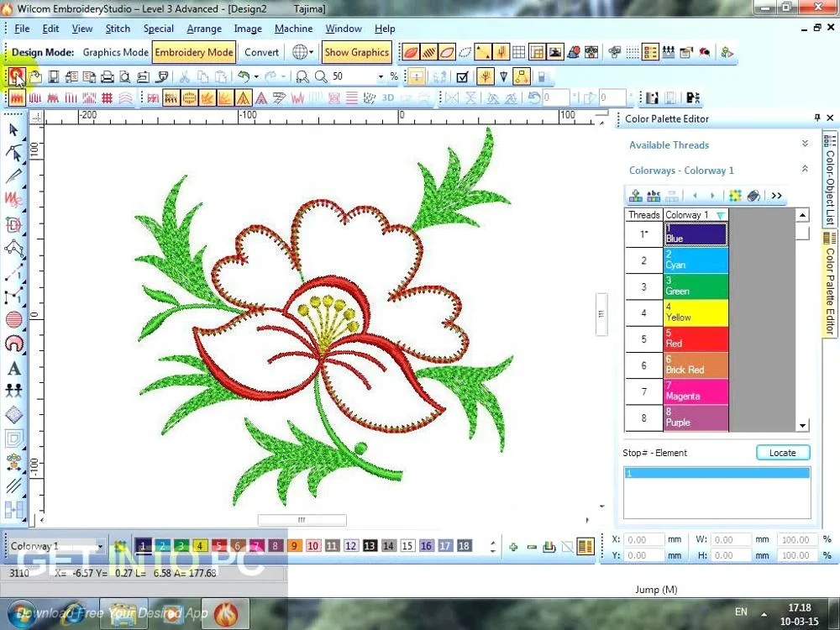Toggle the checkmark icon in the view toolbar

click(x=461, y=76)
